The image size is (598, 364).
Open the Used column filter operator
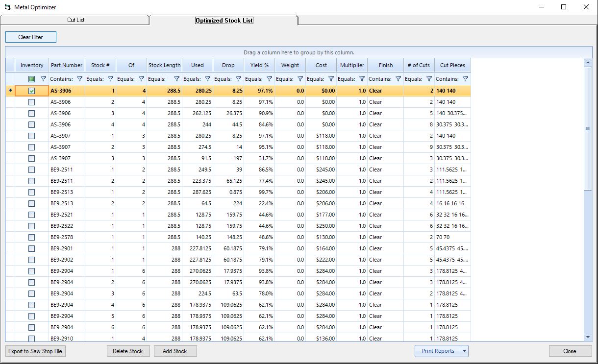192,79
